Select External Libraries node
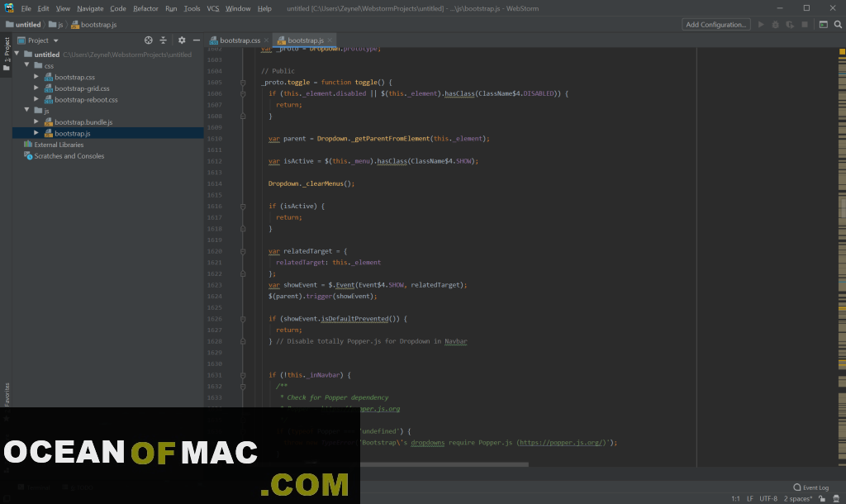Screen dimensions: 846x504 coord(59,145)
